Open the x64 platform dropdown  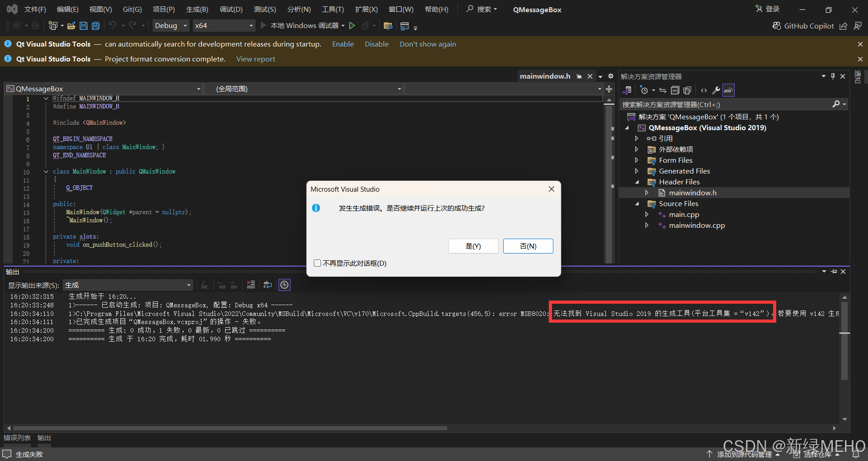click(224, 26)
